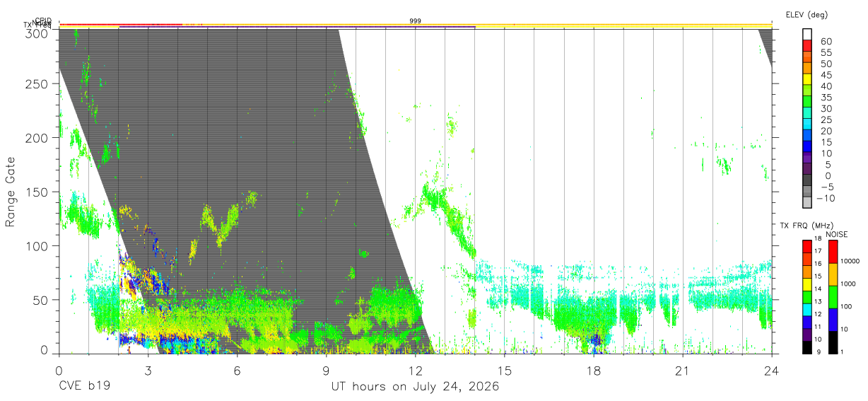Click the '21' UT hour tick label
Viewport: 868px width, 401px height.
coord(682,371)
